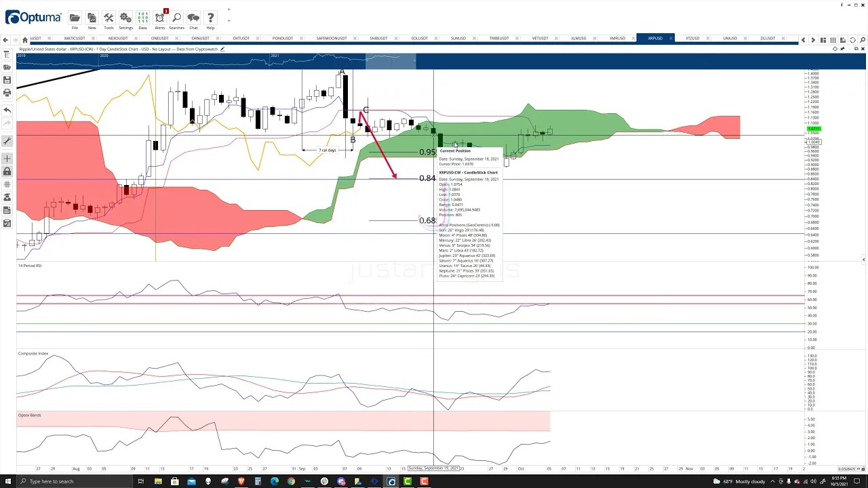868x488 pixels.
Task: Switch to the XMRUSD tab
Action: pos(617,39)
